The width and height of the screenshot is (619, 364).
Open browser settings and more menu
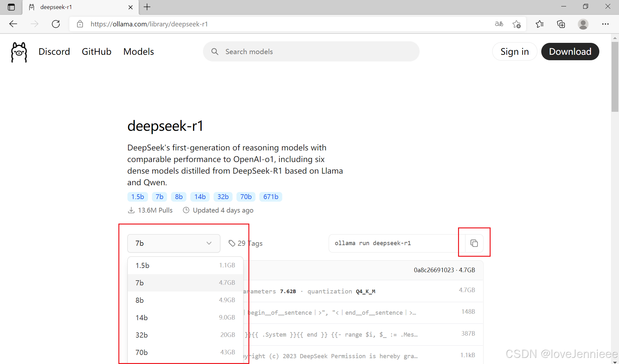point(605,24)
